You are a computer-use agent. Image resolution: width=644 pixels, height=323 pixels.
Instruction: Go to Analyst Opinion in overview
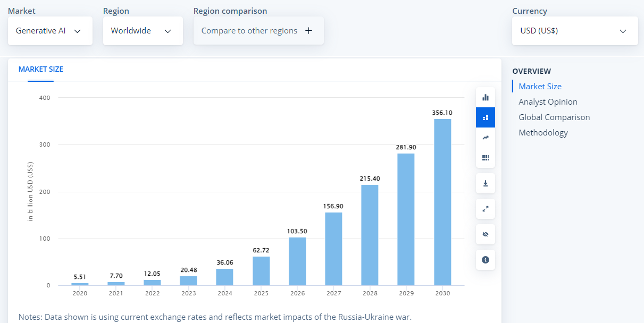click(548, 102)
